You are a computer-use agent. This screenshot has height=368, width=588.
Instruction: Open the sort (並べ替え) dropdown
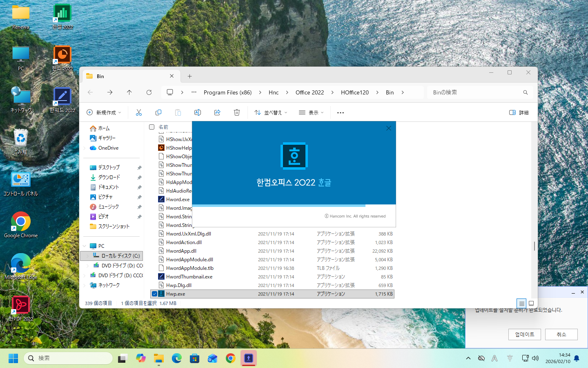(271, 112)
